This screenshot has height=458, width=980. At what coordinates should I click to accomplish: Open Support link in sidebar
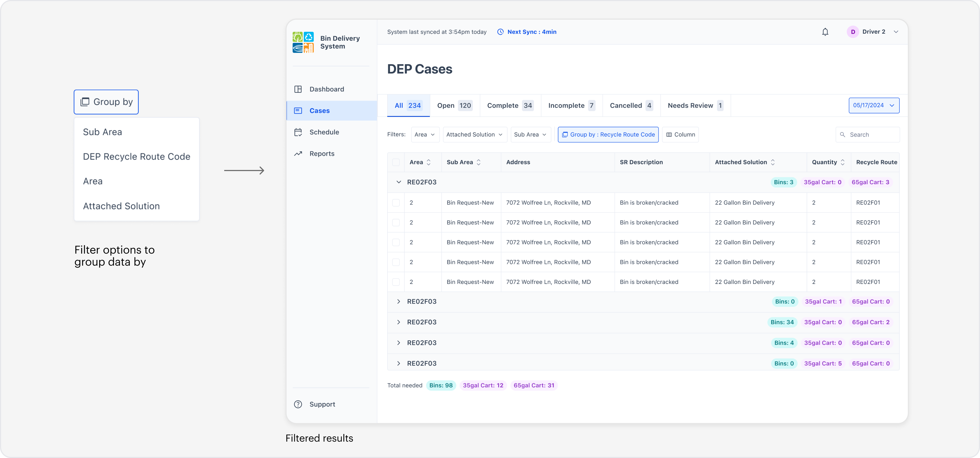pos(322,404)
